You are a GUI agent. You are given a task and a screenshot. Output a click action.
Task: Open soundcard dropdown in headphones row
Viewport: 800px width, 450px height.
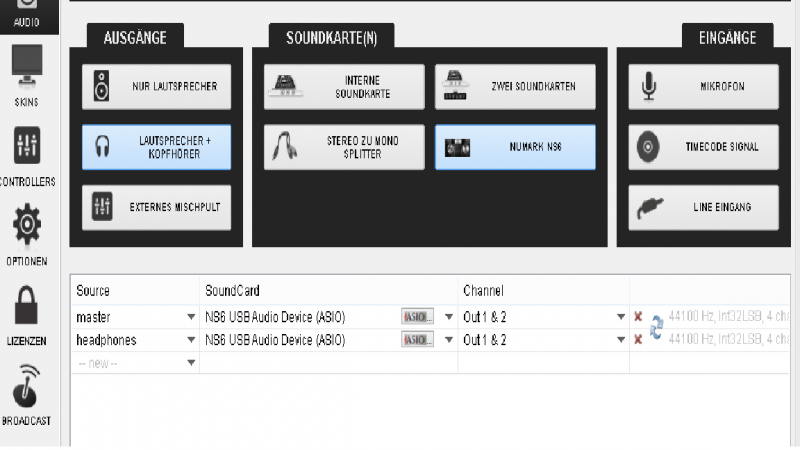click(449, 340)
